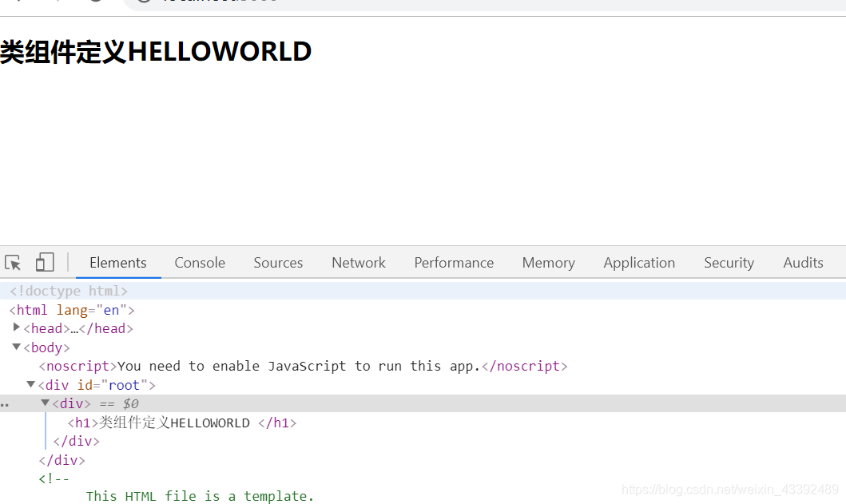Image resolution: width=846 pixels, height=504 pixels.
Task: Collapse the div id="root" node
Action: [x=30, y=384]
